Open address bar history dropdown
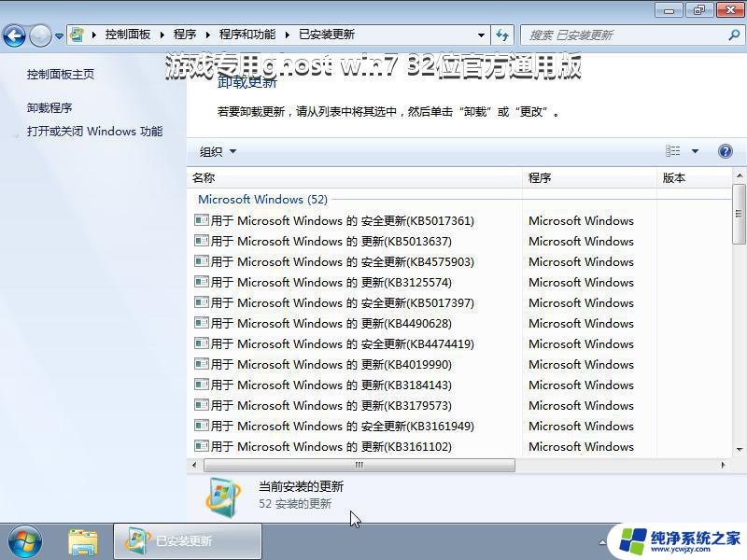747x560 pixels. [481, 35]
